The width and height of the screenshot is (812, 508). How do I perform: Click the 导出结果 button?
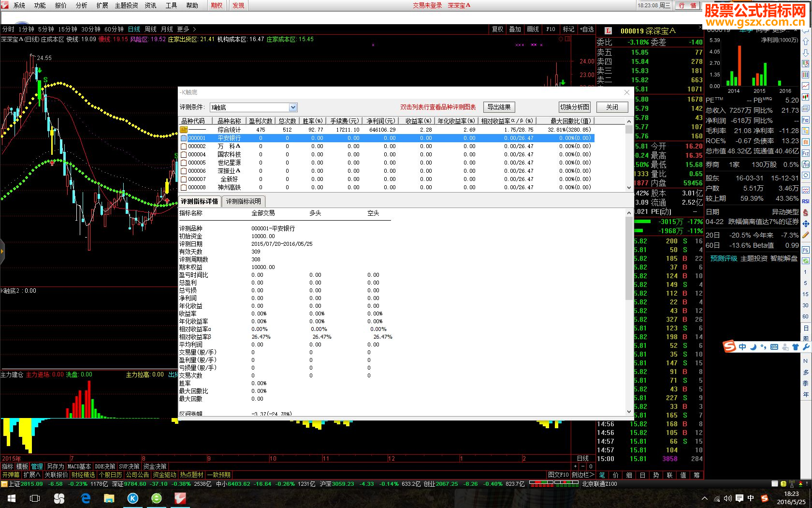[x=499, y=107]
